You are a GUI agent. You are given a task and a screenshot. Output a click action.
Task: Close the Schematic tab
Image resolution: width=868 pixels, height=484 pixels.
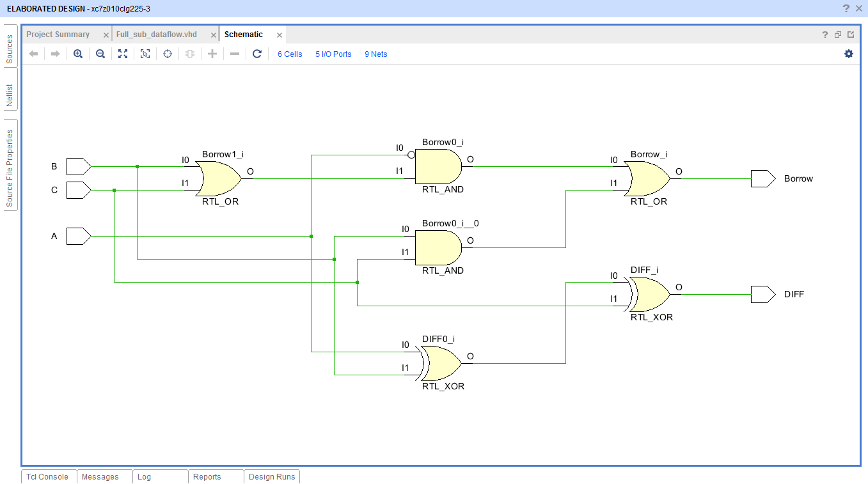[x=280, y=35]
